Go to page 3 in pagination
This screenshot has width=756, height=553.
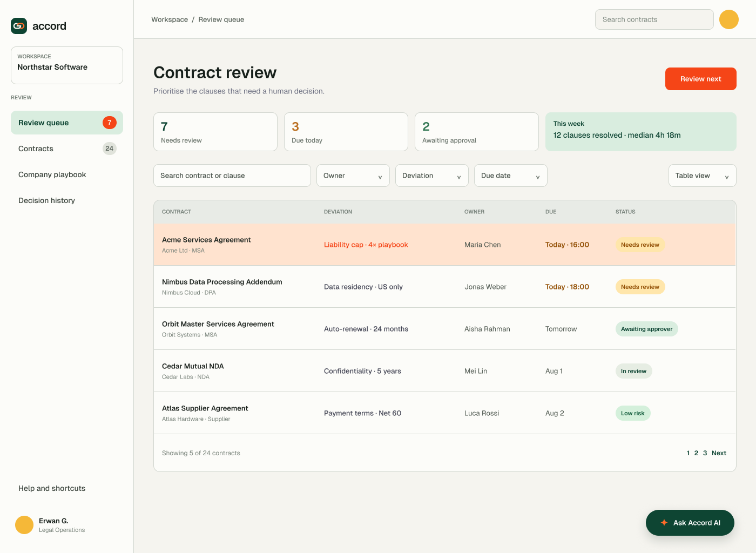[x=705, y=453]
